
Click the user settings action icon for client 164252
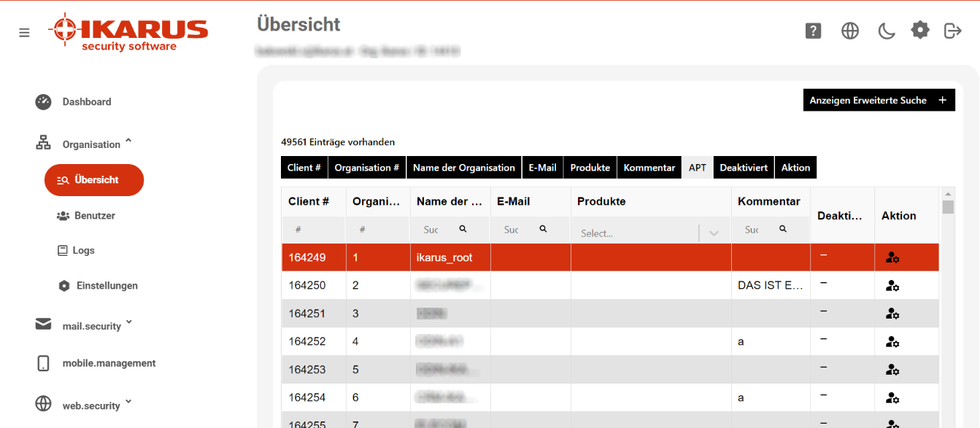pos(892,341)
